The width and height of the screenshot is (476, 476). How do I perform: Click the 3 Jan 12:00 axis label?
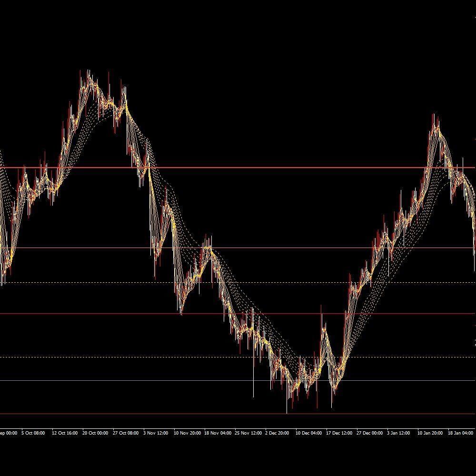click(x=398, y=433)
